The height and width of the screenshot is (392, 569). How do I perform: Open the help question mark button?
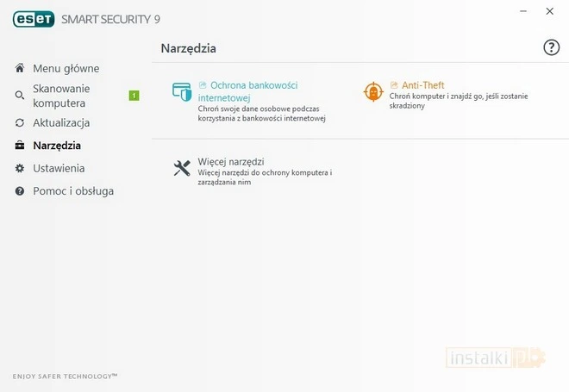[x=552, y=47]
